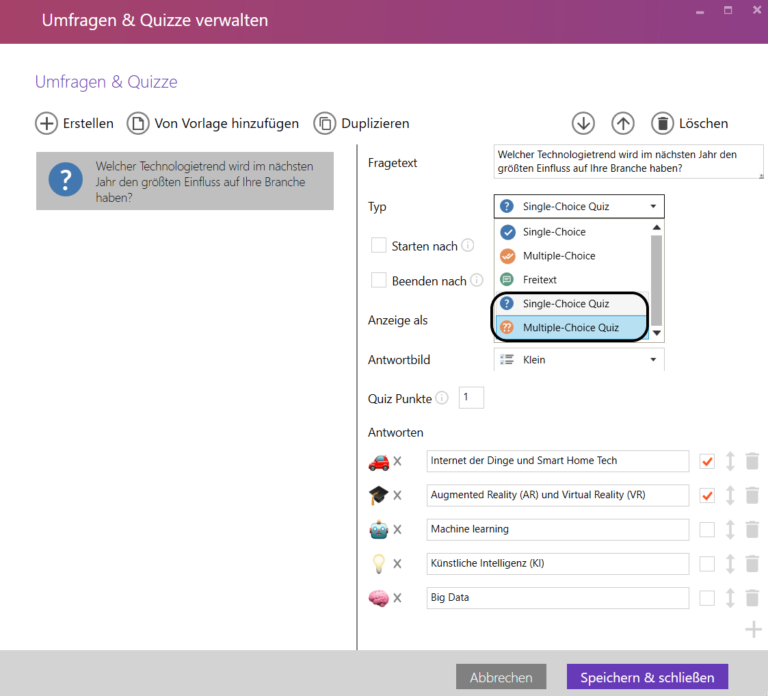Screen dimensions: 768x696
Task: Delete the Big Data answer via trash icon
Action: point(752,598)
